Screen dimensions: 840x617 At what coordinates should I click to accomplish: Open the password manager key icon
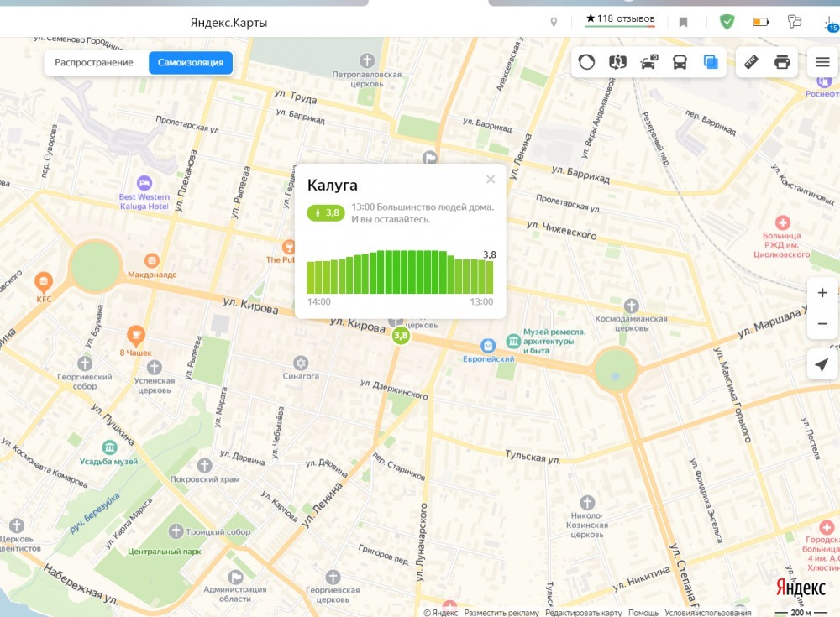[x=794, y=22]
